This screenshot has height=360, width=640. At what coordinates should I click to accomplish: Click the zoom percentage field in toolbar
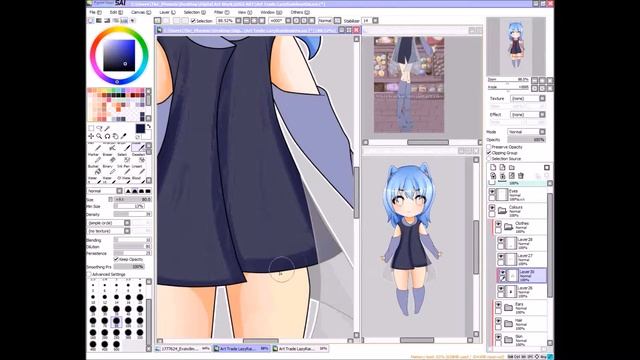point(225,20)
